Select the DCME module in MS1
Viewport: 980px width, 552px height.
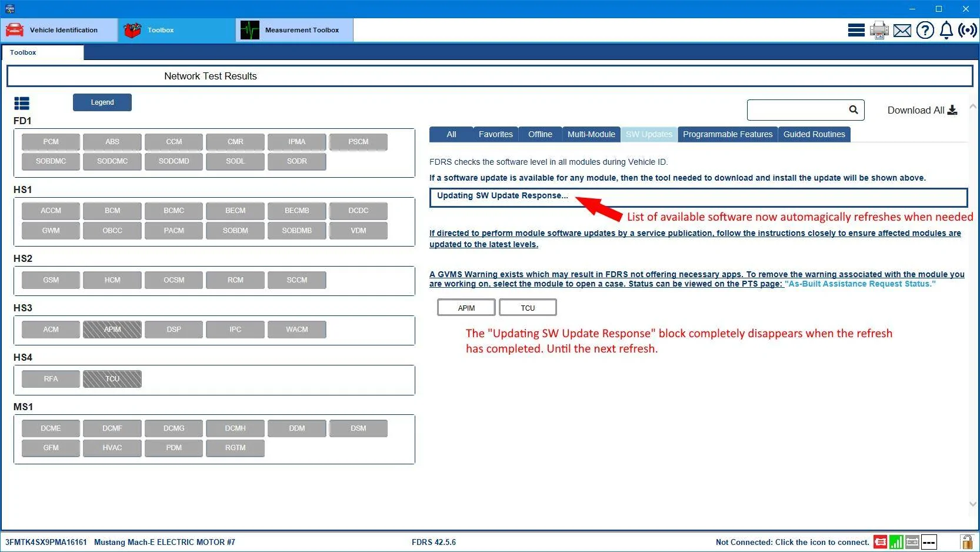(x=51, y=428)
